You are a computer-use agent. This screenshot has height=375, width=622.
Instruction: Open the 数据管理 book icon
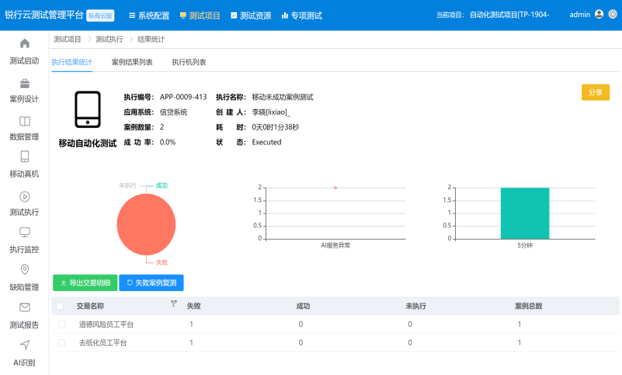click(25, 121)
